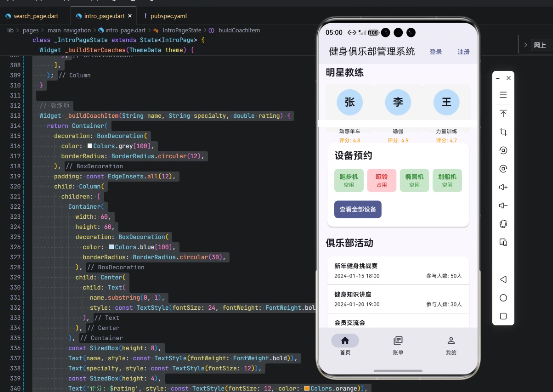Click main_navigation in the breadcrumb path

coord(70,30)
